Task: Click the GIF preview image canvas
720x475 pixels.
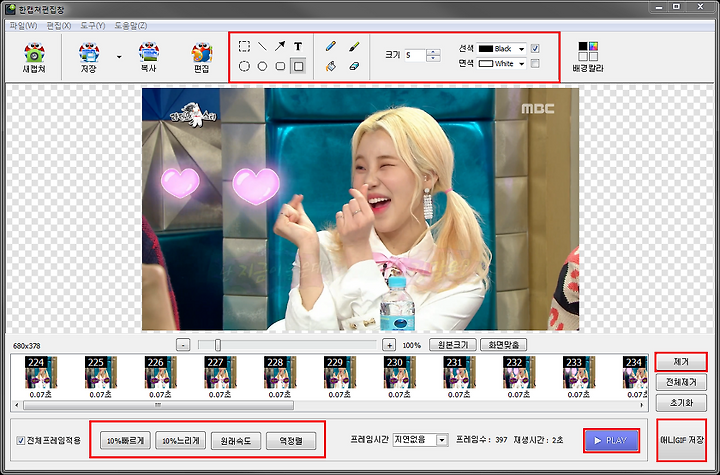Action: pyautogui.click(x=360, y=209)
